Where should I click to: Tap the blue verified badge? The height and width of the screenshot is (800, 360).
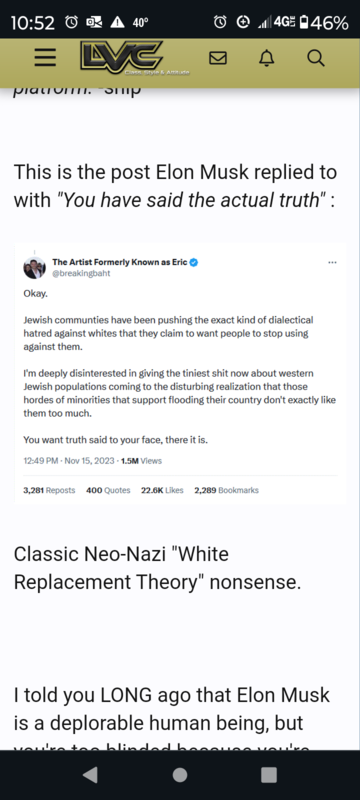click(194, 263)
